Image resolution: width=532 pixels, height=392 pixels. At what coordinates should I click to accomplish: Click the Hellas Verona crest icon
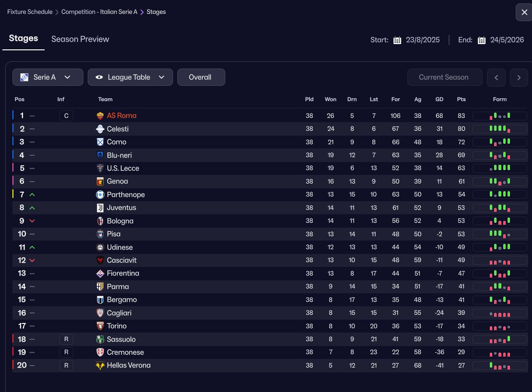(x=100, y=365)
